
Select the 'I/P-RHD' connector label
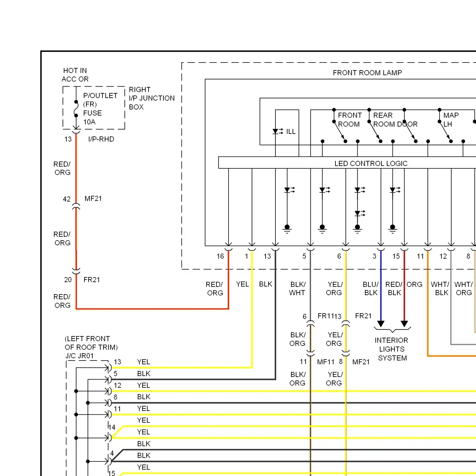point(101,139)
